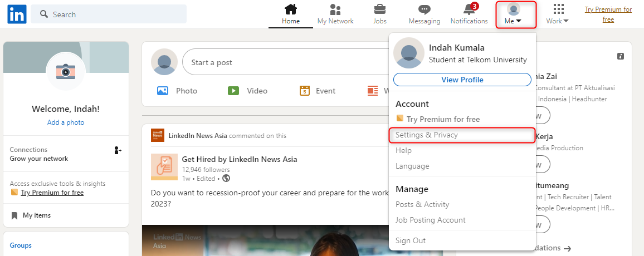The image size is (644, 256).
Task: Click Start a post box
Action: 285,62
